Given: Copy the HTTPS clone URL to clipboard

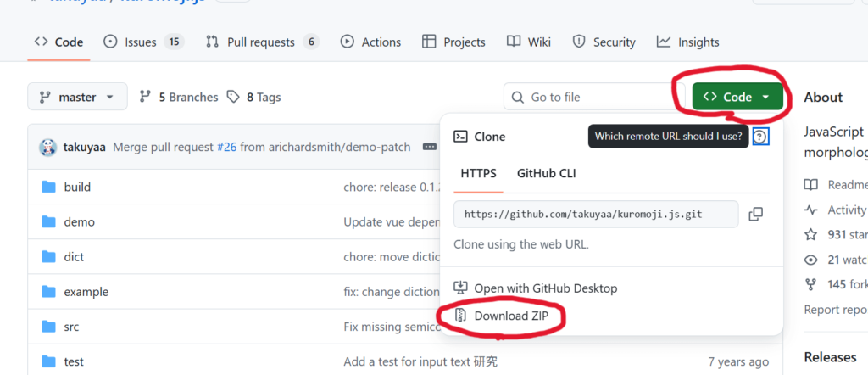Looking at the screenshot, I should [756, 215].
